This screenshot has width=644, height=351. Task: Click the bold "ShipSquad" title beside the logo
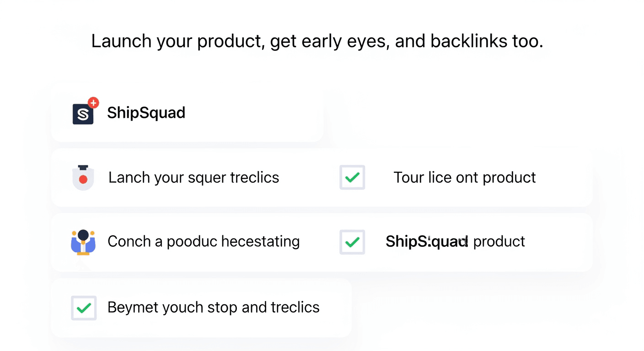[146, 113]
